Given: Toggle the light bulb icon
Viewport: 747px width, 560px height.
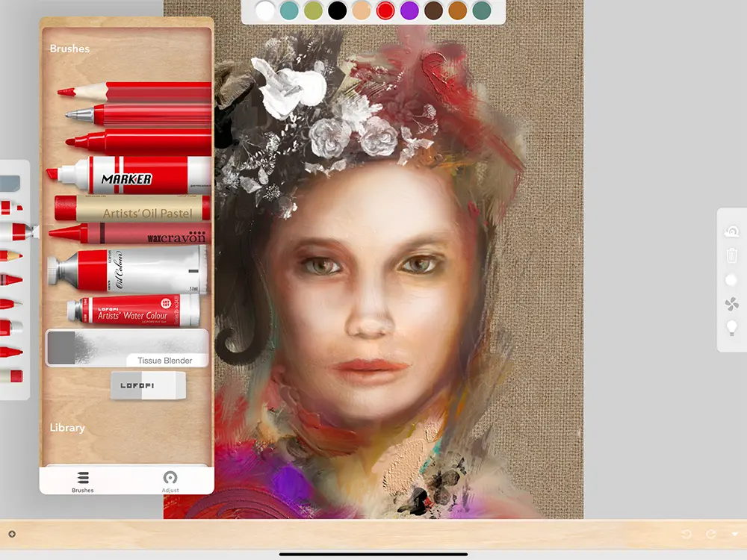Looking at the screenshot, I should 731,328.
